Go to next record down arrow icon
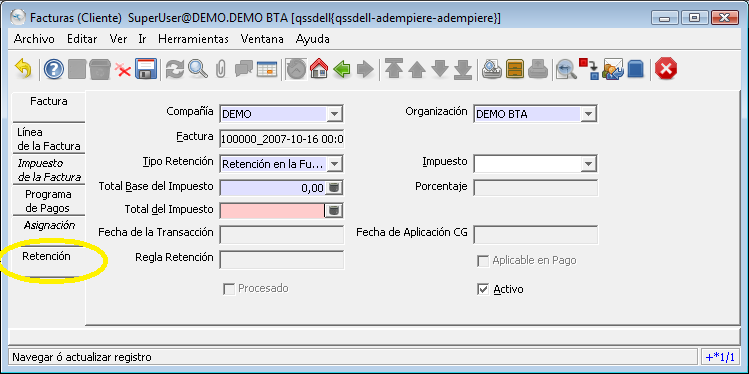Screen dimensions: 749x374 439,70
